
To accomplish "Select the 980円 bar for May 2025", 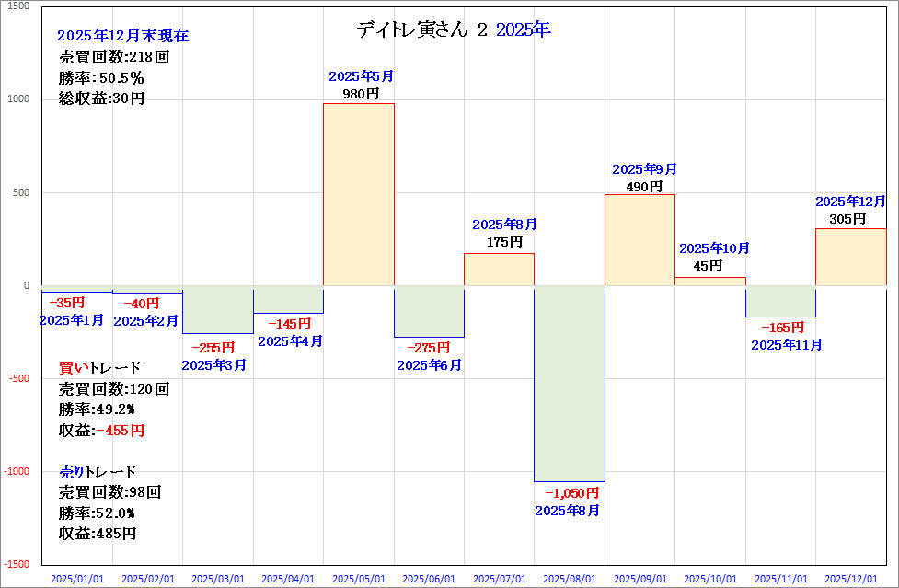I will (x=358, y=193).
